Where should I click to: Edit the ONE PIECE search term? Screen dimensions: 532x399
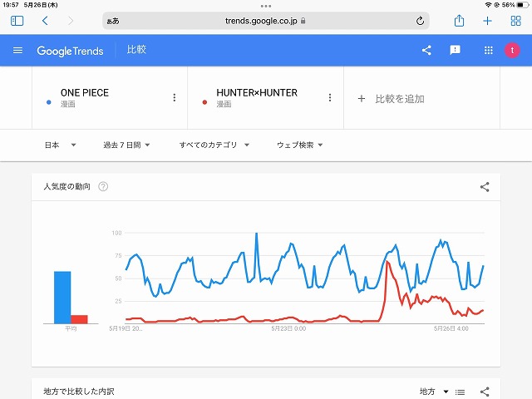pos(85,92)
